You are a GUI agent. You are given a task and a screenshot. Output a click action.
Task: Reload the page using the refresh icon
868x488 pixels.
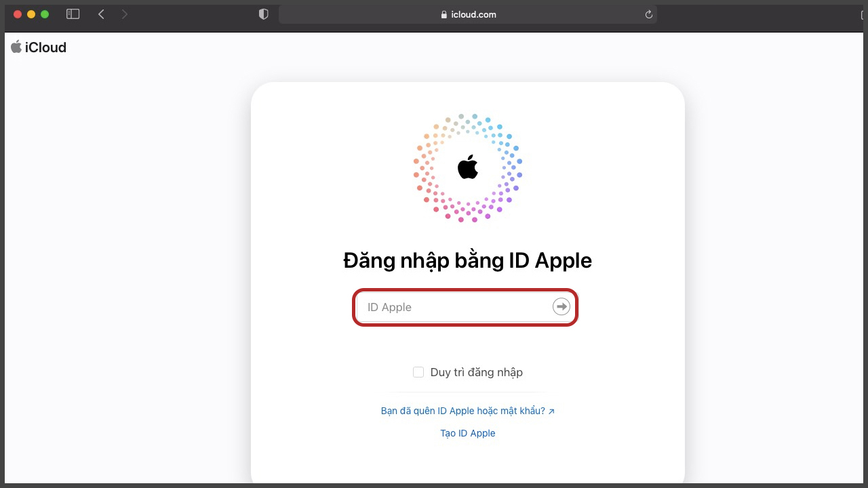tap(648, 14)
